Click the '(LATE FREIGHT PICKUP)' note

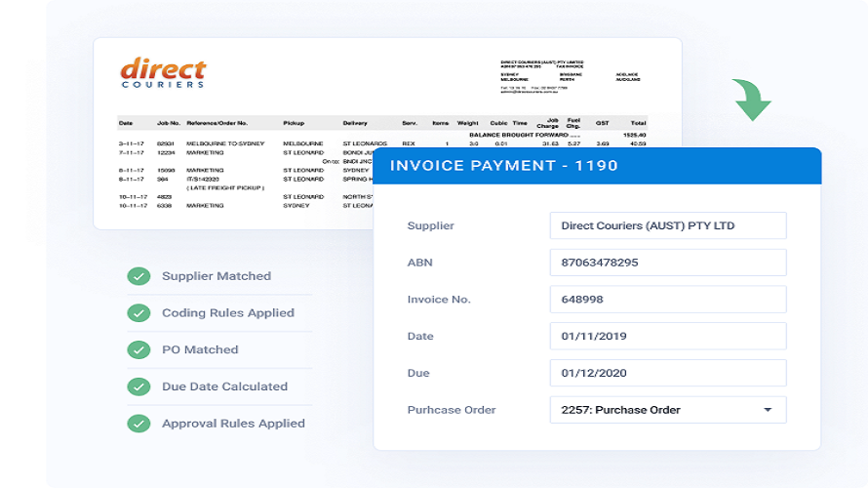225,187
